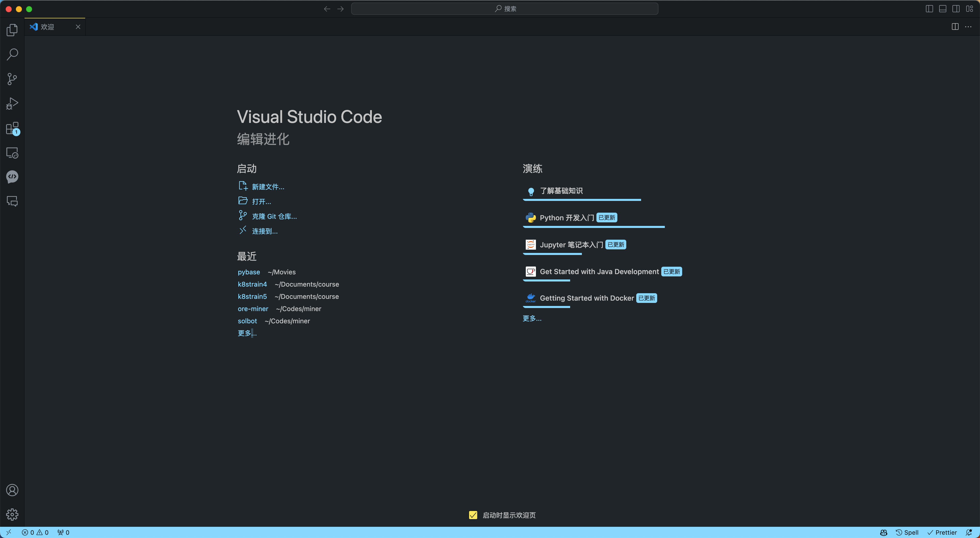
Task: Click the Copilot status icon in status bar
Action: tap(884, 532)
